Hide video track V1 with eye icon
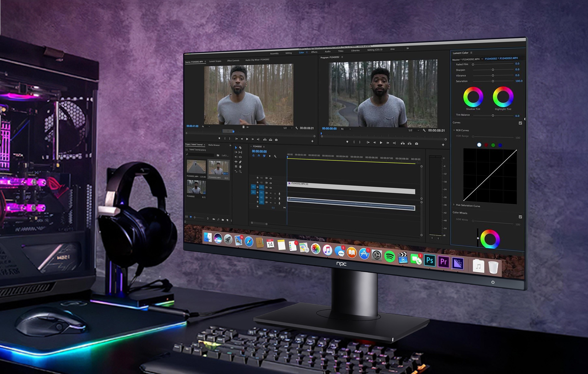This screenshot has height=374, width=588. click(x=271, y=188)
